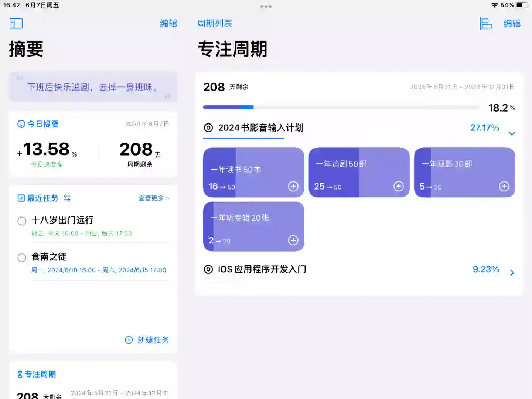Click the plus icon on 一年观影30部 card
This screenshot has height=399, width=532.
(x=504, y=187)
